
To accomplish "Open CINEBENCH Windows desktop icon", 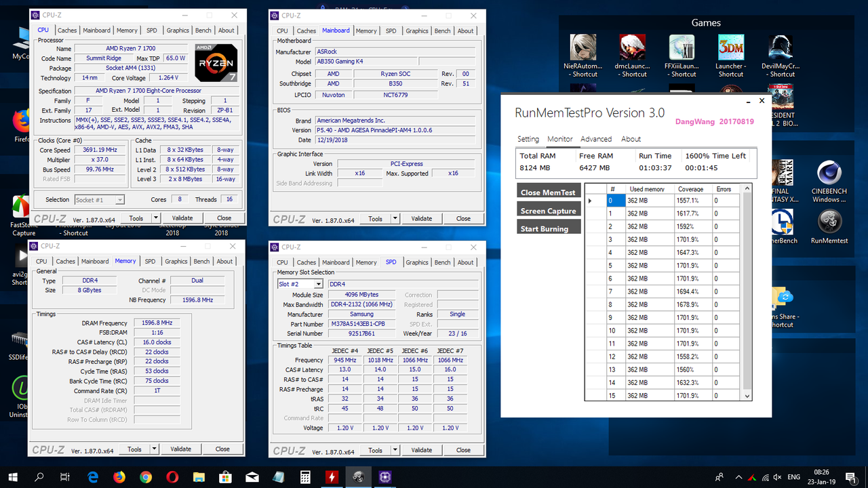I will click(x=829, y=174).
